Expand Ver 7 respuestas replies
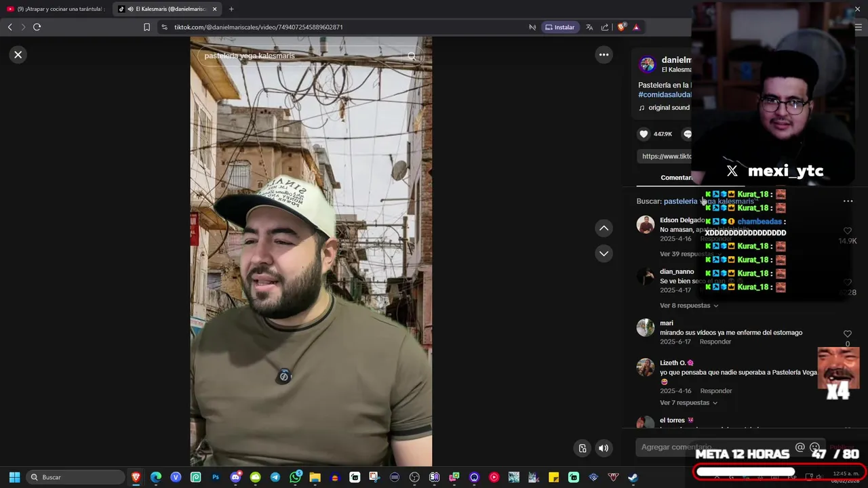 pyautogui.click(x=689, y=403)
